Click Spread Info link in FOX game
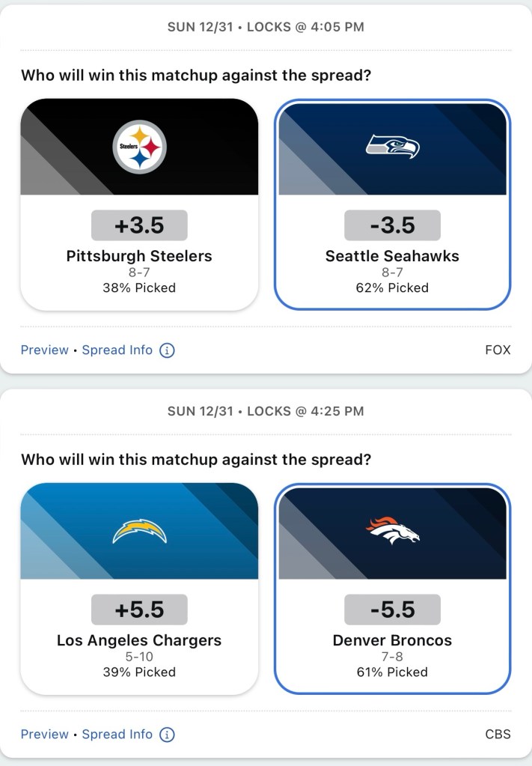This screenshot has width=532, height=766. [117, 350]
